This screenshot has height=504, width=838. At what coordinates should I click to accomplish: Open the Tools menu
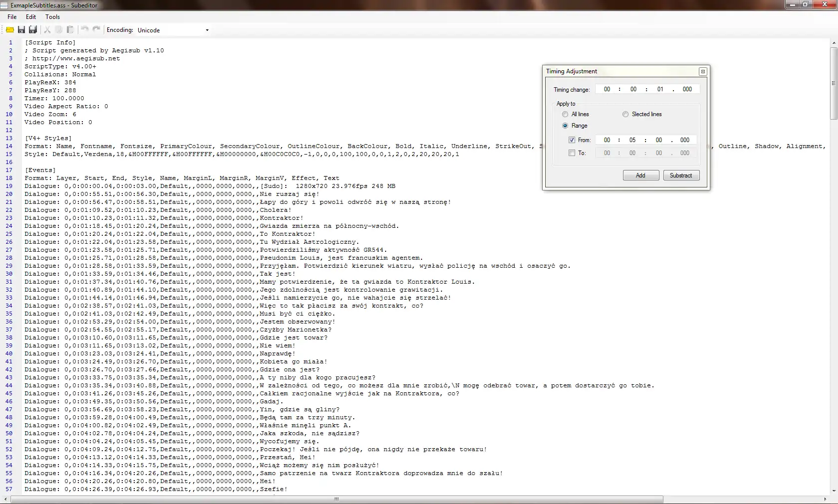(52, 17)
